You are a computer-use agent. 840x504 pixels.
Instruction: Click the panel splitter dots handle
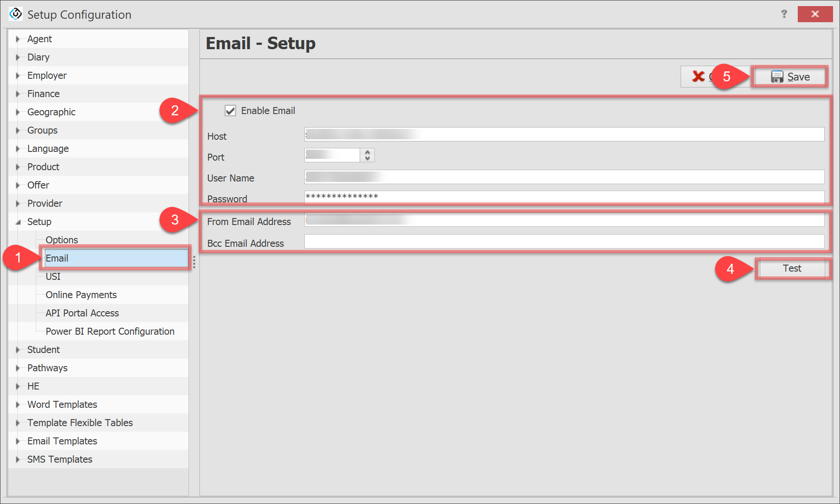(194, 262)
